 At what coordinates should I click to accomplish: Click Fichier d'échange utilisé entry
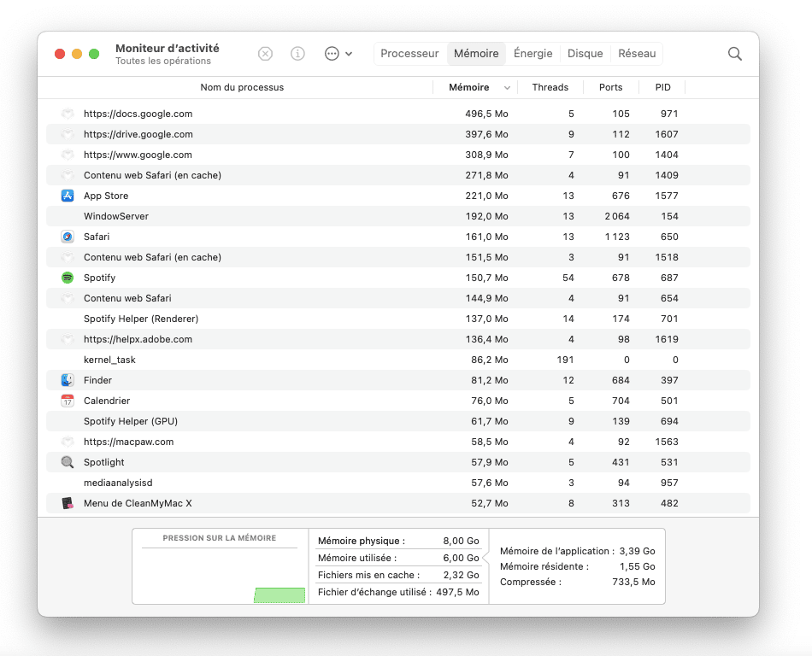[398, 592]
